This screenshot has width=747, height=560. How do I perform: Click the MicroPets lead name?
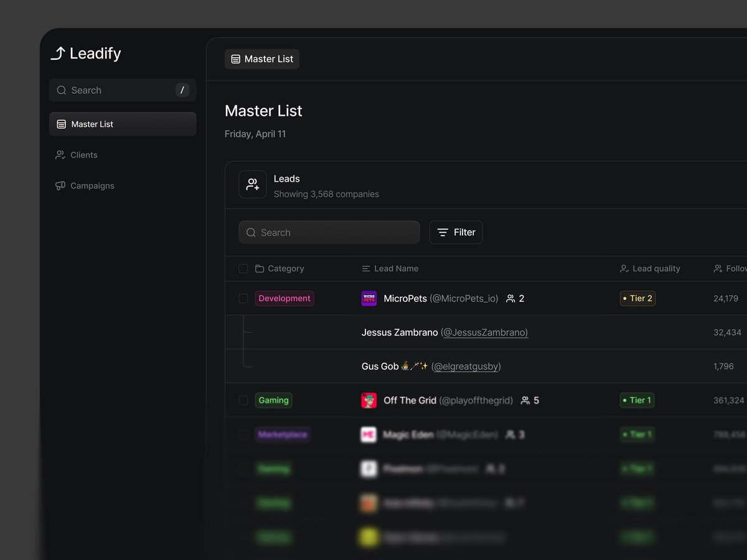(405, 299)
